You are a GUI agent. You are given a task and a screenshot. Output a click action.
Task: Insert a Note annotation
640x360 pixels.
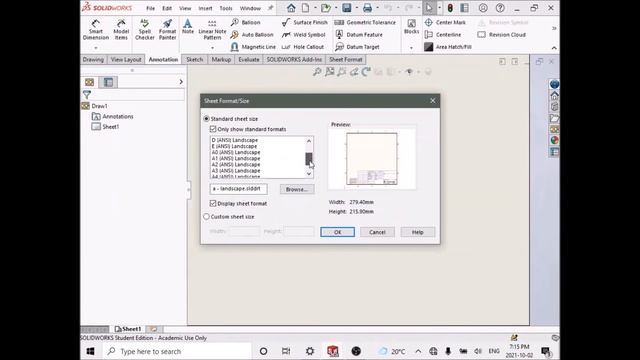[x=188, y=27]
